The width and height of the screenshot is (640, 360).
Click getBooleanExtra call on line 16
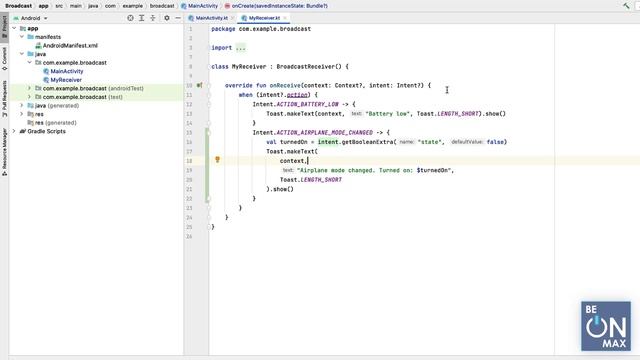coord(367,142)
